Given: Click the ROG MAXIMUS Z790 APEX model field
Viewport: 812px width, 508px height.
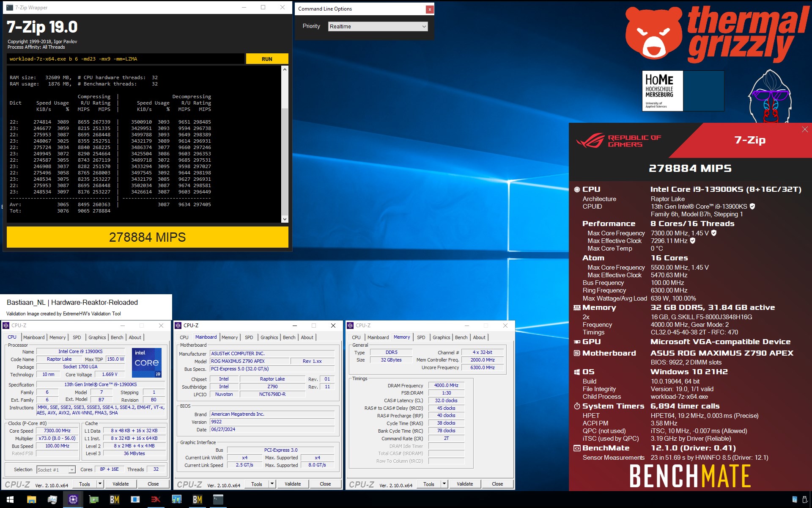Looking at the screenshot, I should pos(249,361).
